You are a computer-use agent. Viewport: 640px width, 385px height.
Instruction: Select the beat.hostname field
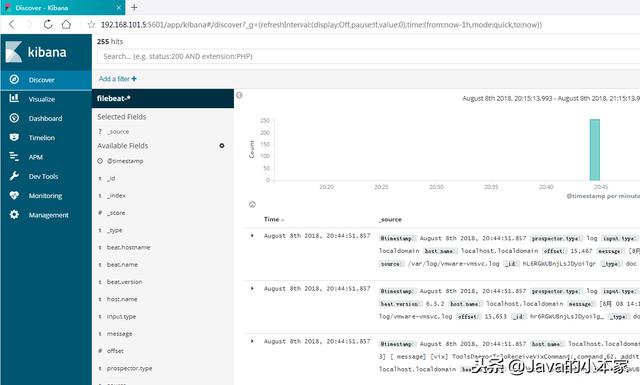click(129, 247)
